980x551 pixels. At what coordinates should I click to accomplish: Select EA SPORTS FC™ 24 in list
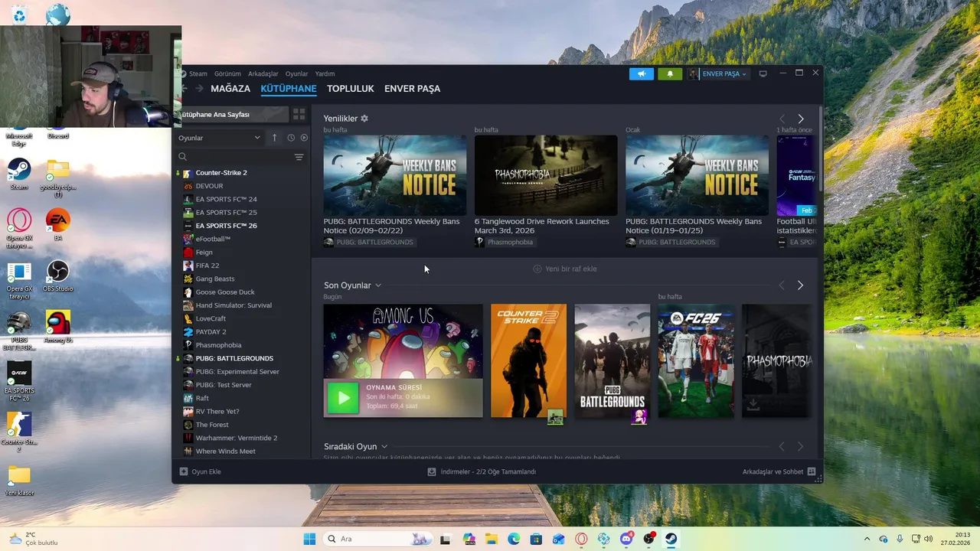click(x=226, y=199)
